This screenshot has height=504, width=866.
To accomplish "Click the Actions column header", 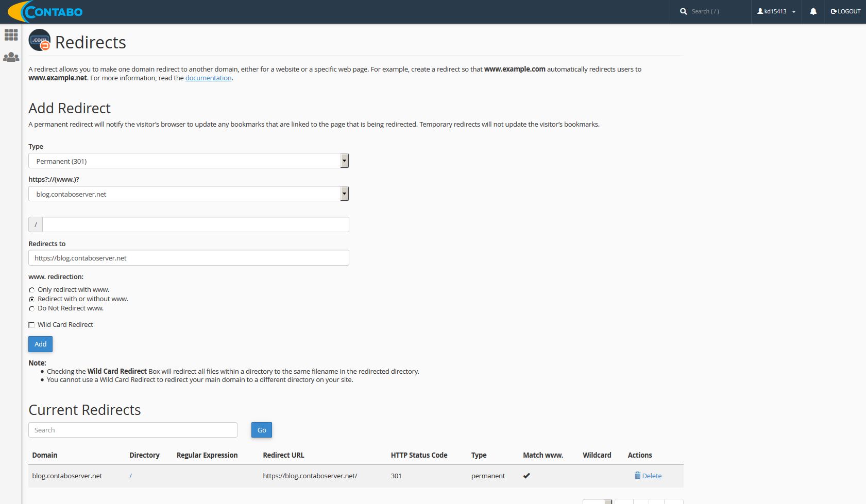I will coord(640,455).
